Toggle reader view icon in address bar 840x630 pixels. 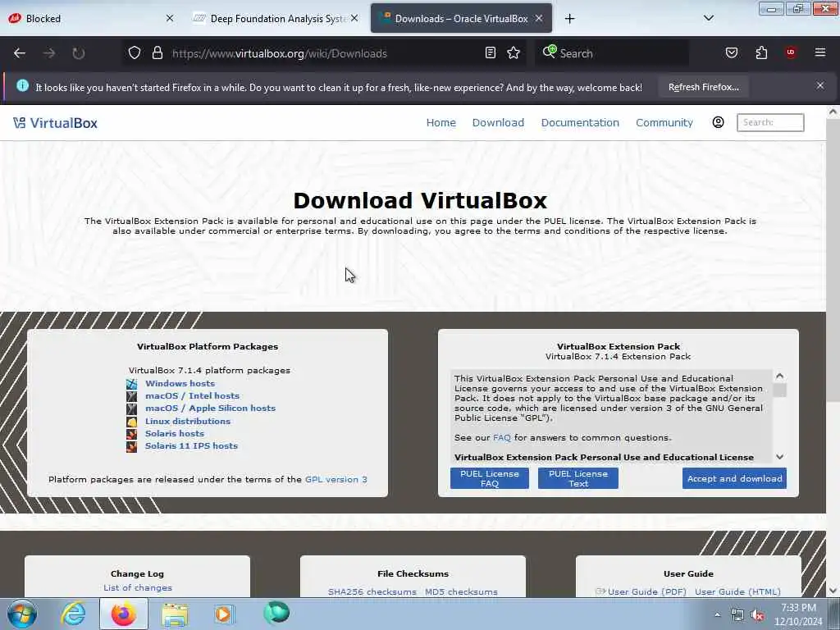click(x=491, y=52)
